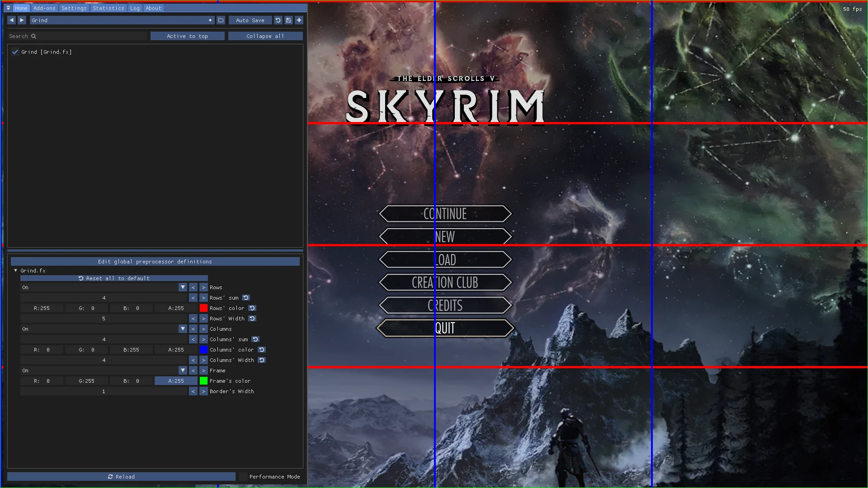Increase Rows' Width with right arrow

[203, 319]
